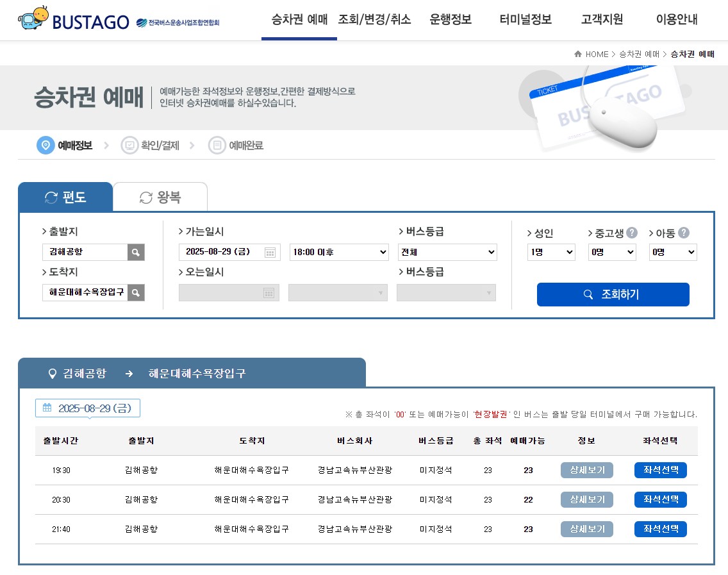Click the 출발지 김해공항 input field

[85, 253]
